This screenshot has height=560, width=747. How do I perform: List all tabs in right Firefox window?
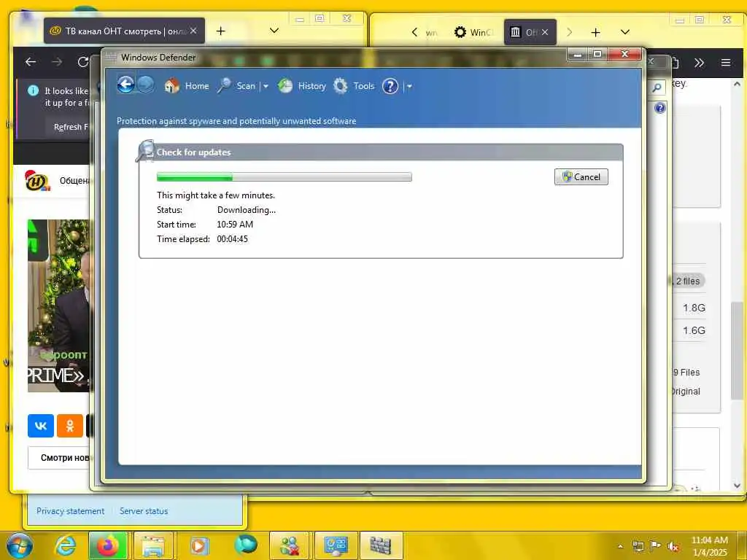click(x=625, y=32)
